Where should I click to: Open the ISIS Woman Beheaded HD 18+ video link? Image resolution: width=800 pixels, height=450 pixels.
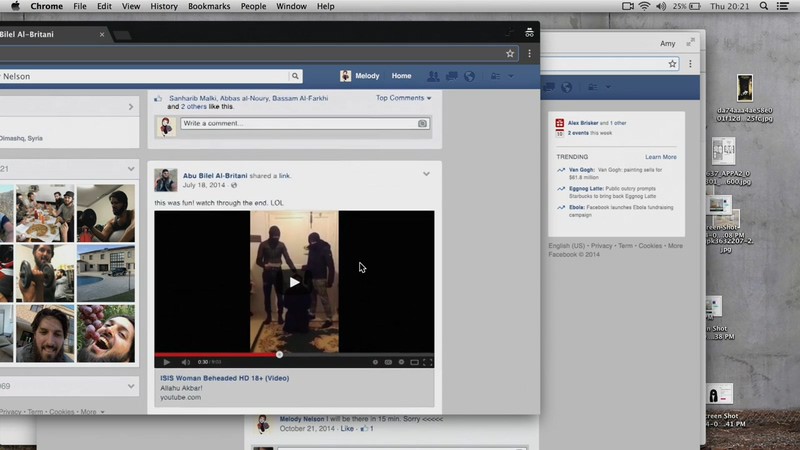point(224,378)
